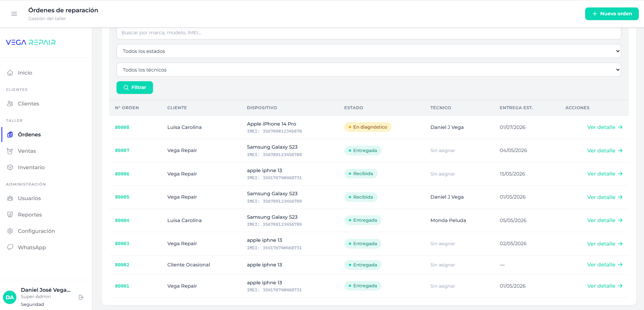The image size is (644, 310).
Task: Open the Clientes section
Action: [x=46, y=104]
